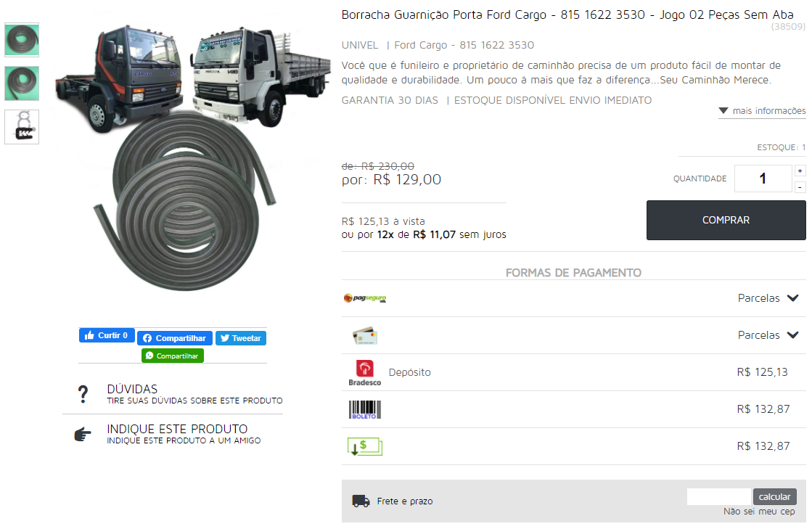Click the COMPRAR button
The height and width of the screenshot is (529, 812).
click(726, 220)
